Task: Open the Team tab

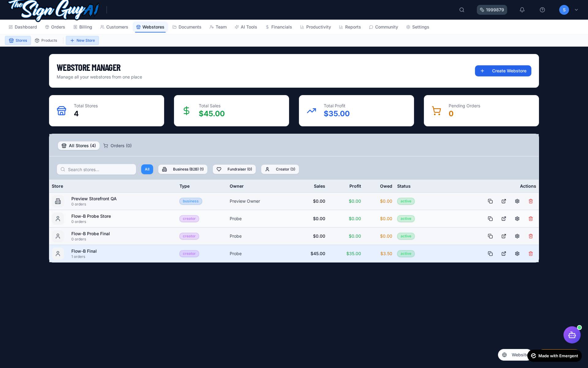Action: click(218, 27)
